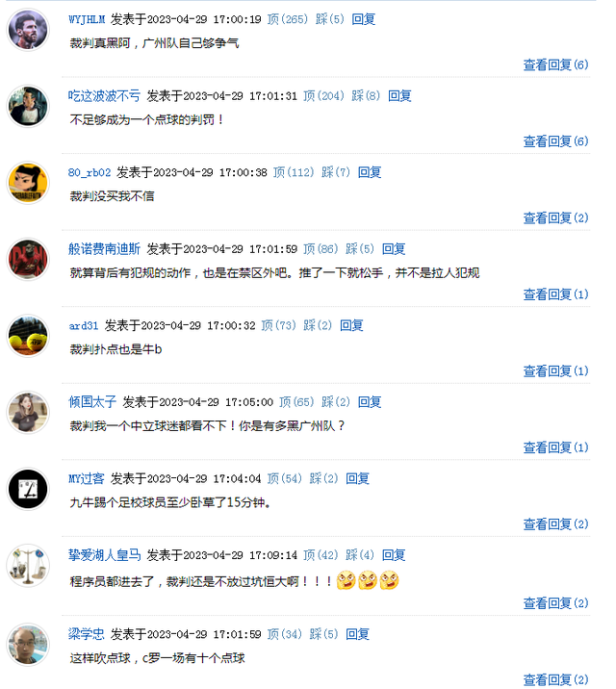Open MY过客's black circular avatar
Image resolution: width=616 pixels, height=689 pixels.
[x=28, y=489]
